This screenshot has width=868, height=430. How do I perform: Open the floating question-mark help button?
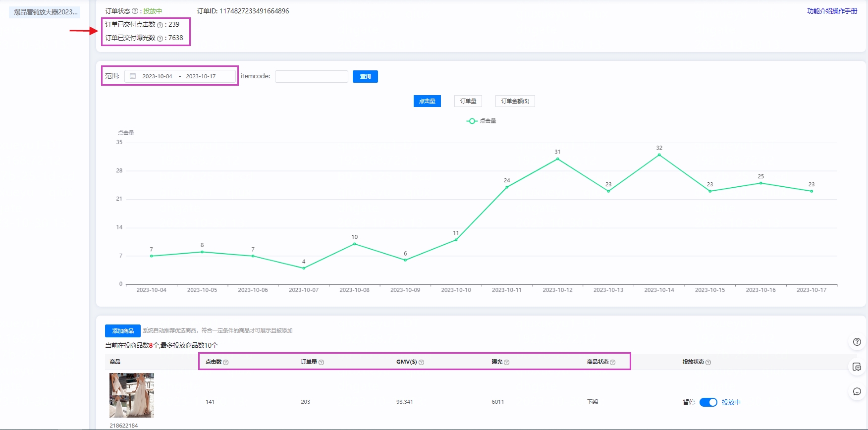point(857,342)
